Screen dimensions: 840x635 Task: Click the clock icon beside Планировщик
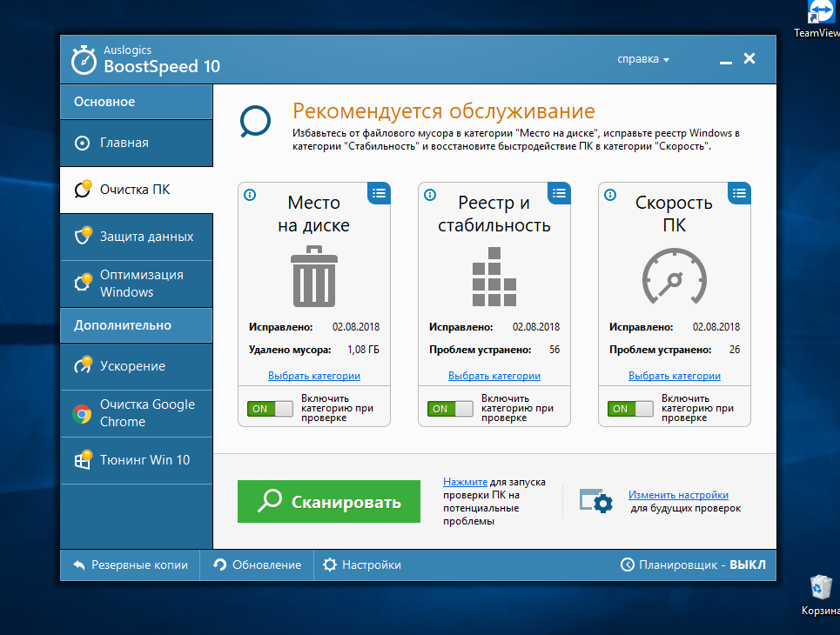627,565
